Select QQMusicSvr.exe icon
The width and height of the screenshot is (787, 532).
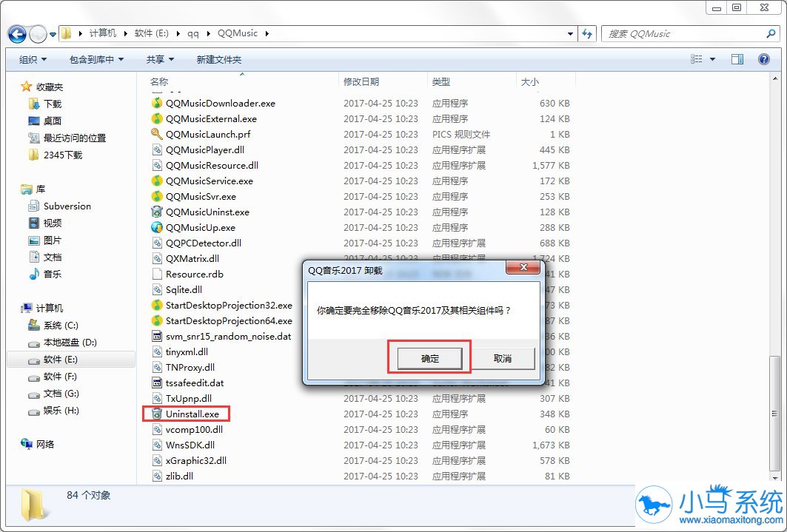click(157, 197)
